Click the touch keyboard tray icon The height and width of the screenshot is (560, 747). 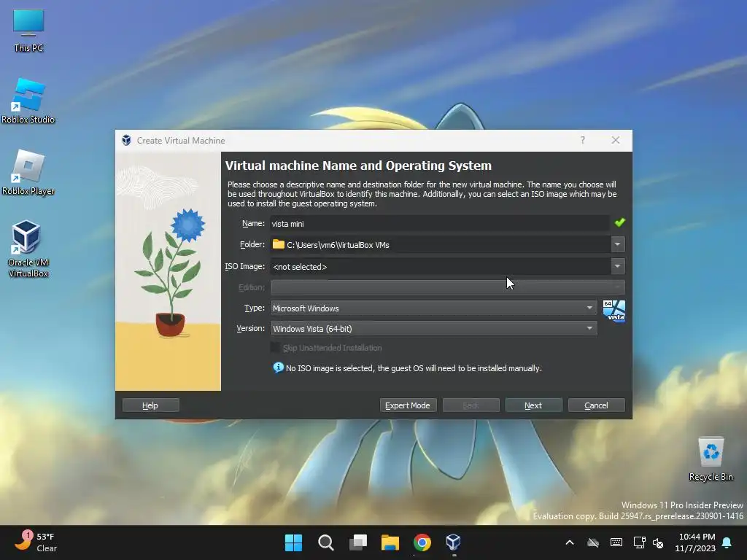(x=616, y=542)
